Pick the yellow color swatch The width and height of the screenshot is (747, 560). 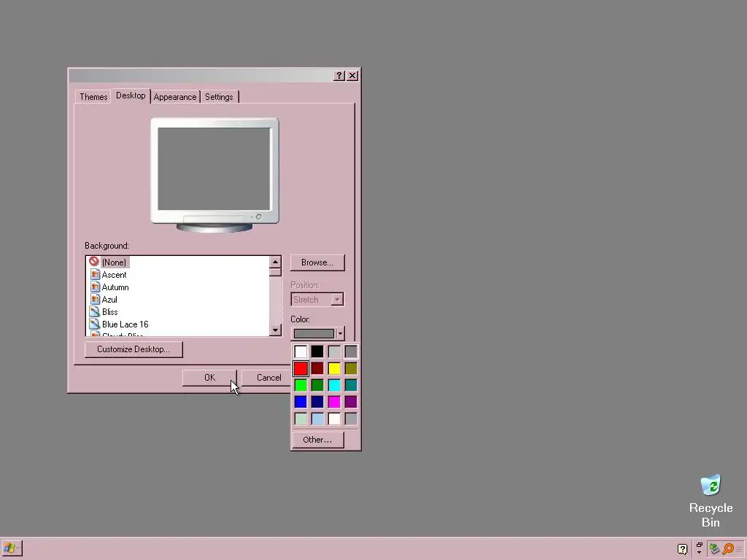click(334, 368)
